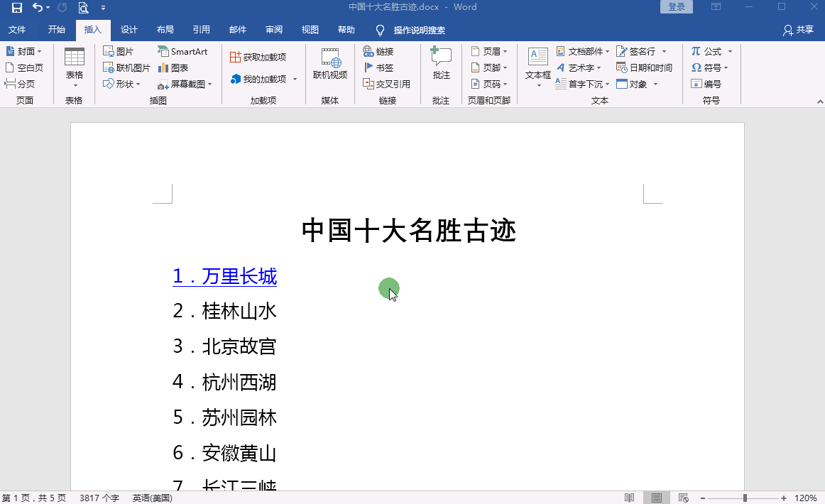Click the zoom slider handle
Image resolution: width=825 pixels, height=504 pixels.
[745, 498]
